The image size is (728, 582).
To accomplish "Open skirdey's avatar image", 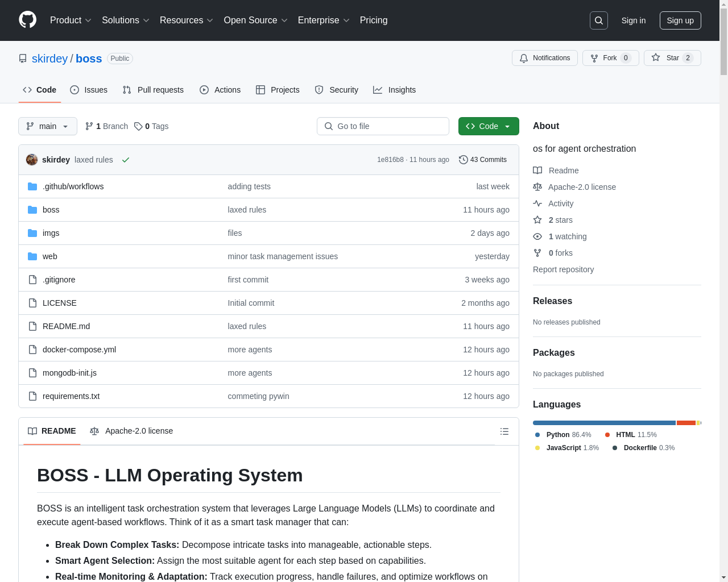I will pos(32,160).
